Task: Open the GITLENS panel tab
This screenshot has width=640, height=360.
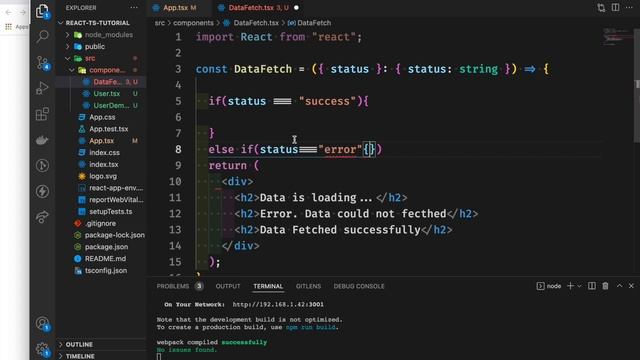Action: 308,286
